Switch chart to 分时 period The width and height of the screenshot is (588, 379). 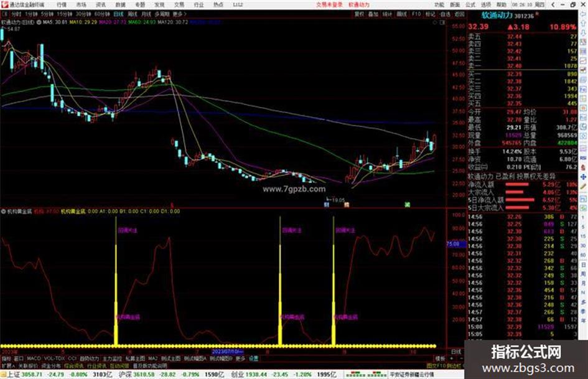(16, 14)
